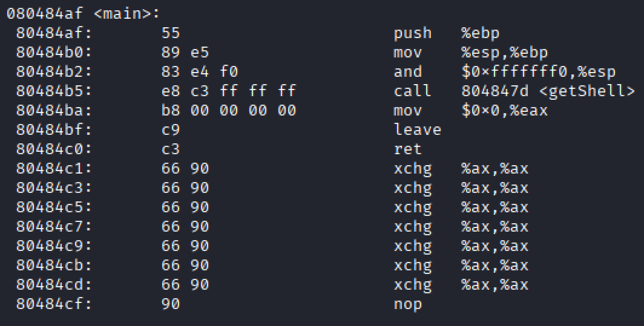The width and height of the screenshot is (644, 326).
Task: Click the call mnemonic
Action: [412, 91]
